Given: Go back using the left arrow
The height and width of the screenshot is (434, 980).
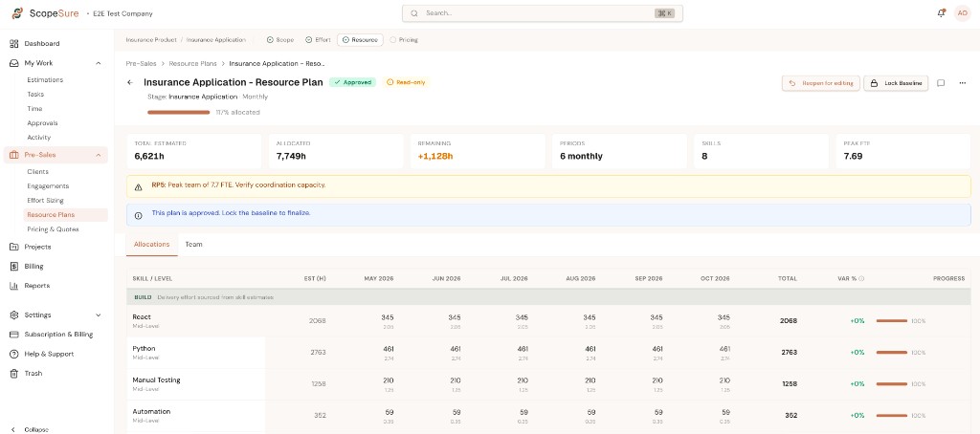Looking at the screenshot, I should (x=130, y=82).
